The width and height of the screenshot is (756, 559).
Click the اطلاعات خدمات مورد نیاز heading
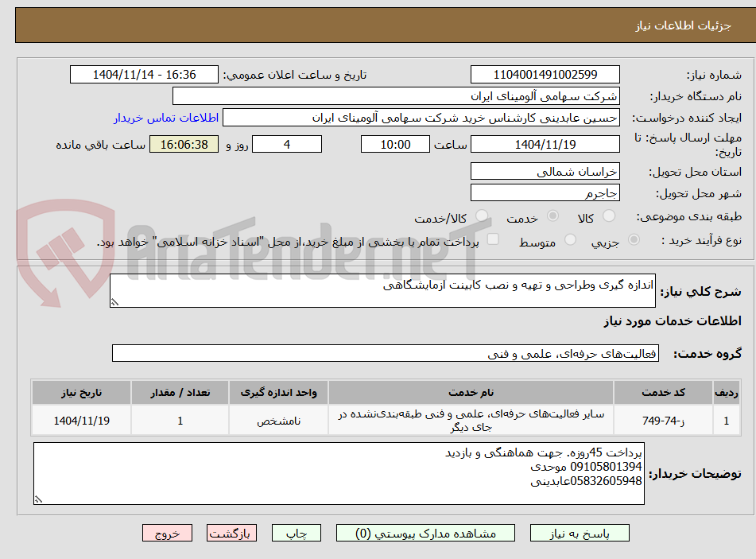(x=673, y=321)
